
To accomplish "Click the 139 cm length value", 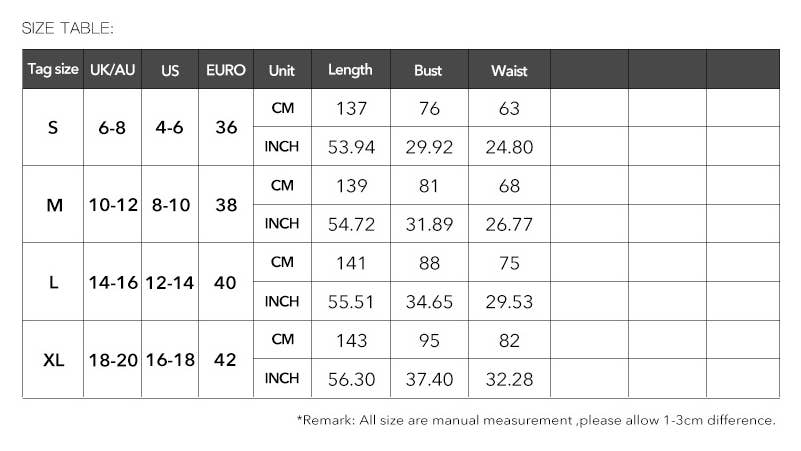I will click(351, 186).
